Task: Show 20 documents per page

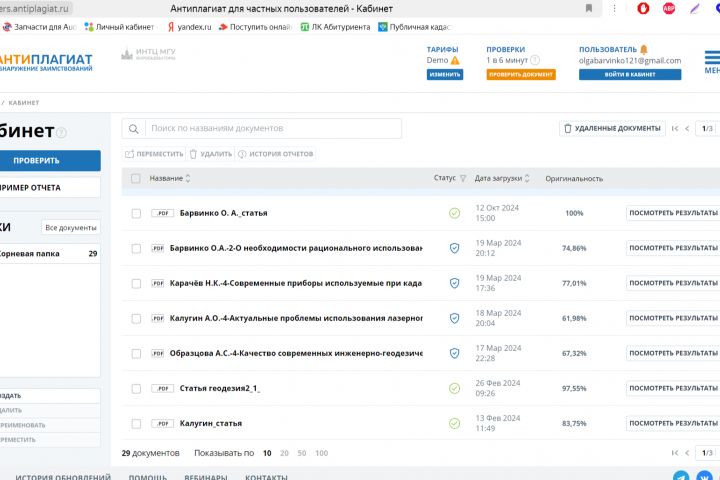Action: point(284,453)
